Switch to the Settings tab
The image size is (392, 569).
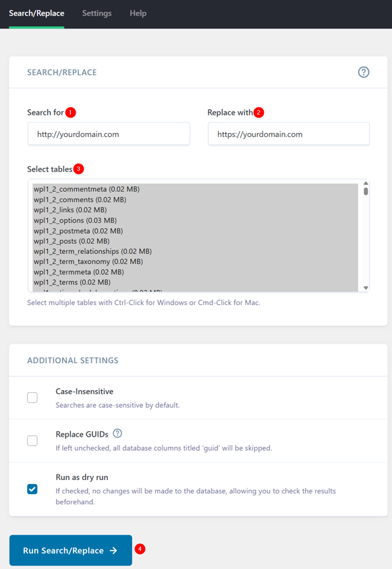pos(96,13)
